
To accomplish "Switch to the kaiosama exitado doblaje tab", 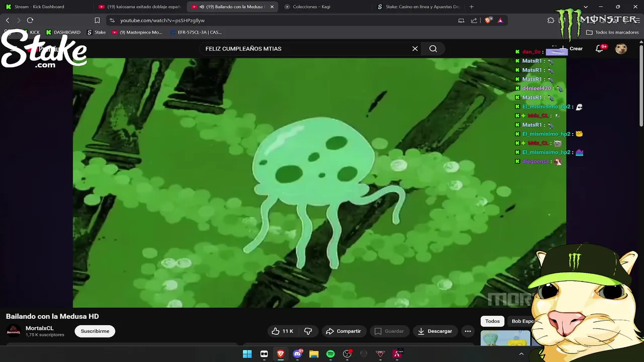I will click(139, 7).
